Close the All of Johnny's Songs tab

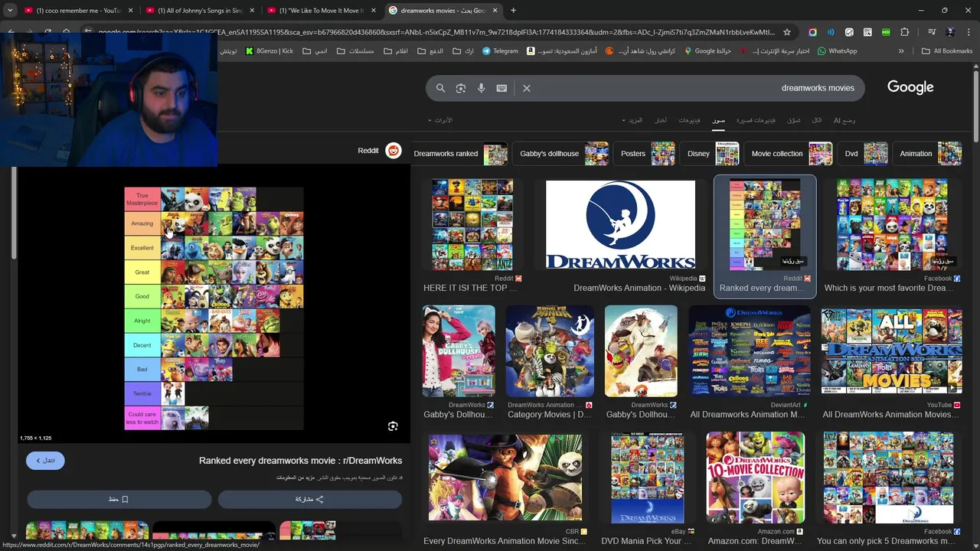[x=252, y=11]
